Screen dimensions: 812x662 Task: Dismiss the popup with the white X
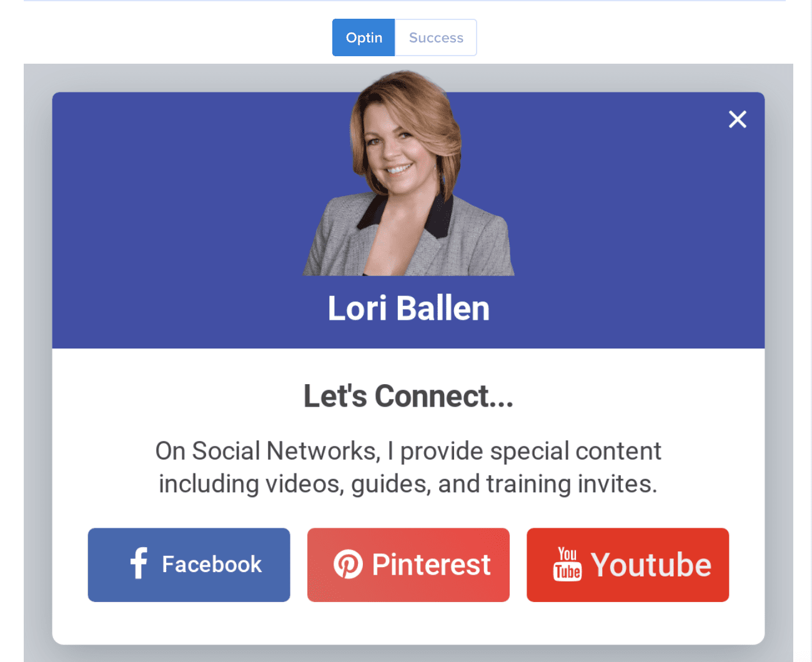[x=738, y=119]
